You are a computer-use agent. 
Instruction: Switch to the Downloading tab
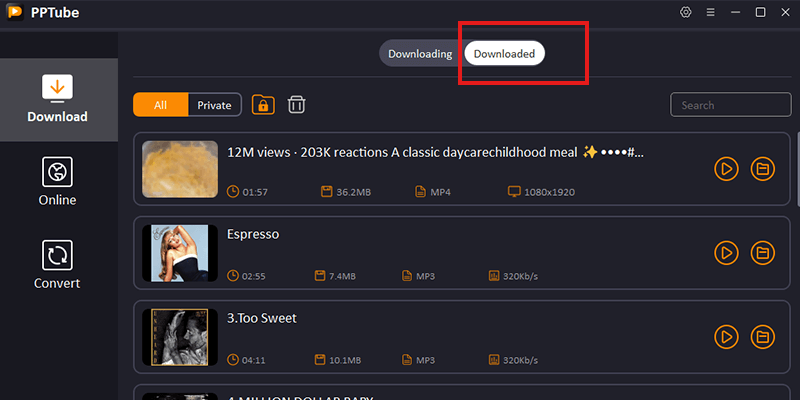[420, 53]
